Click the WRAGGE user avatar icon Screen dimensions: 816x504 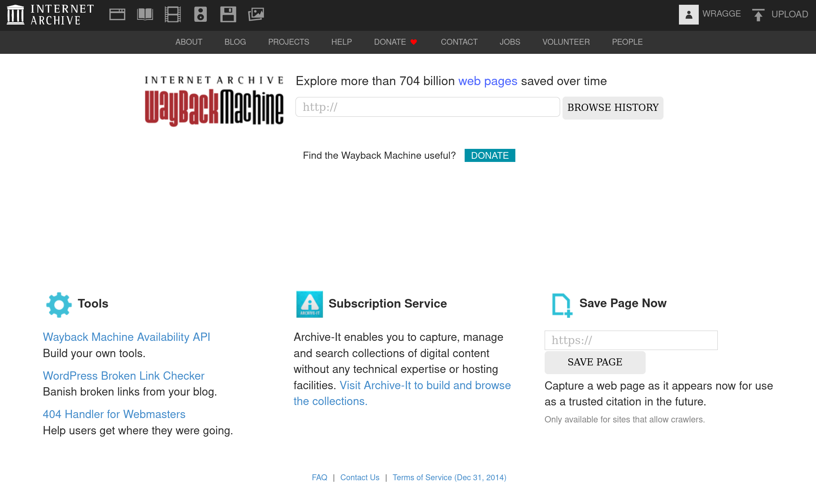coord(688,15)
